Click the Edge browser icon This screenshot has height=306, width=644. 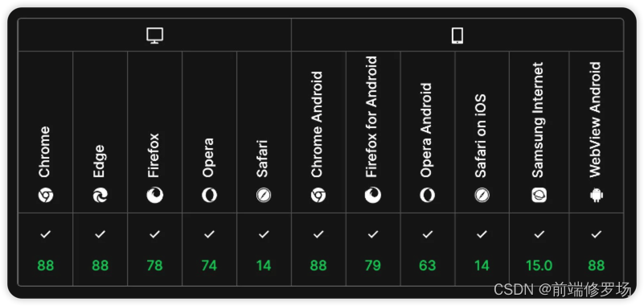[100, 195]
